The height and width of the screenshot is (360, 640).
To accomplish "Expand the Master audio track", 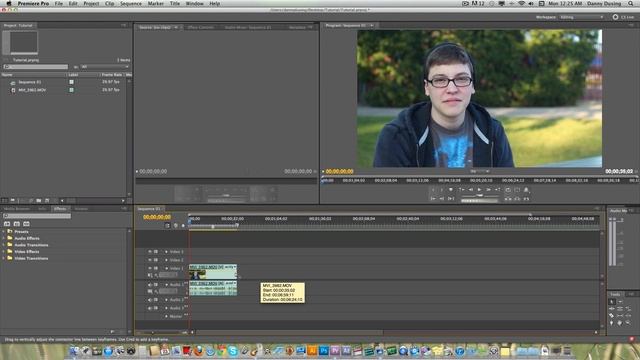I will click(x=166, y=316).
